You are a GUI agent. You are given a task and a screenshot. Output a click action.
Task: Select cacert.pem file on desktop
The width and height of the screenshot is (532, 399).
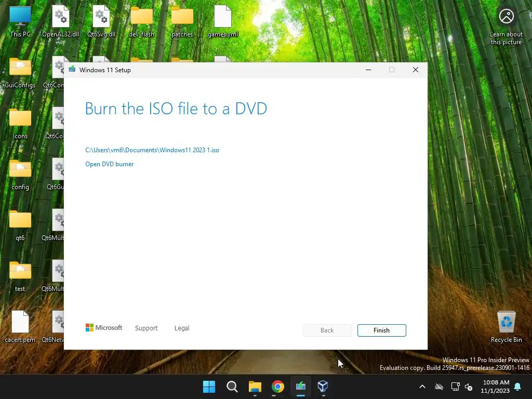click(20, 327)
